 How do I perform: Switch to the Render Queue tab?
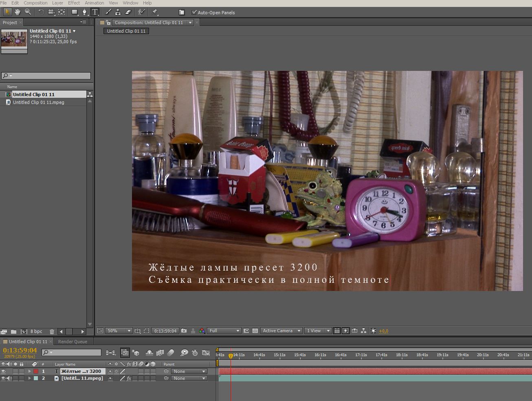pos(73,342)
